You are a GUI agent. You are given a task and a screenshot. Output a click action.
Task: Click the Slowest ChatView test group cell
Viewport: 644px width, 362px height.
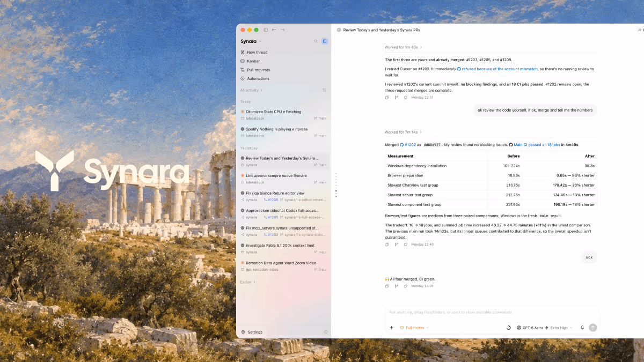(436, 185)
